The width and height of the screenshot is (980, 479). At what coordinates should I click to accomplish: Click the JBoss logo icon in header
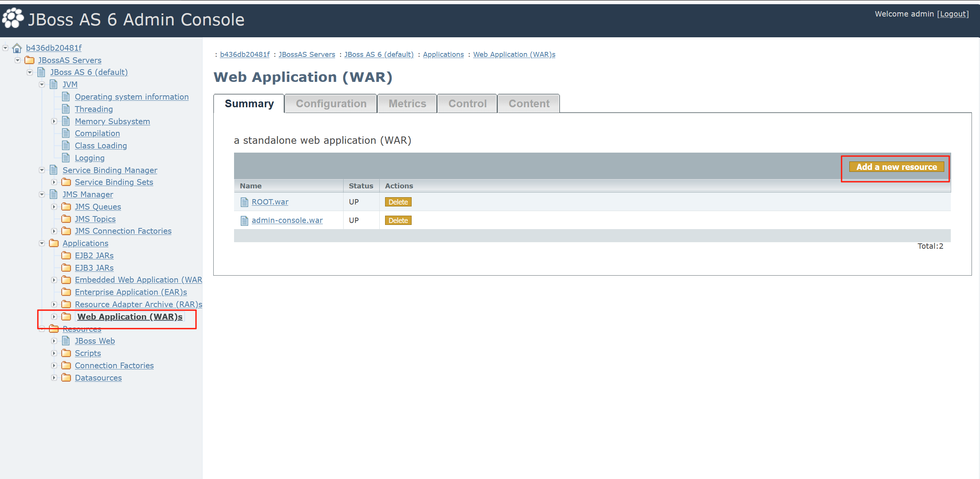tap(13, 18)
